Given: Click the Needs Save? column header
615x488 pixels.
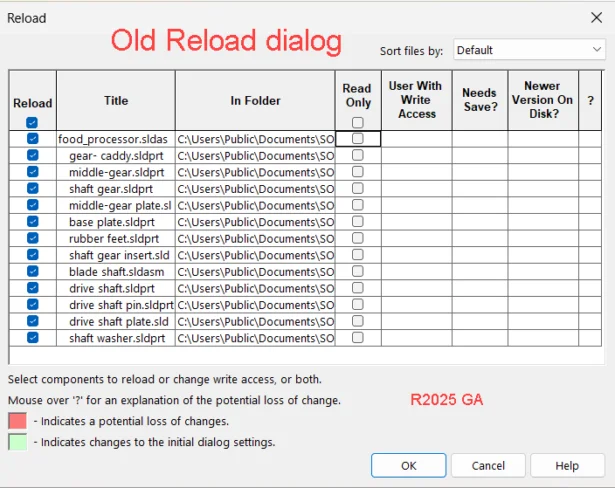Looking at the screenshot, I should coord(479,100).
